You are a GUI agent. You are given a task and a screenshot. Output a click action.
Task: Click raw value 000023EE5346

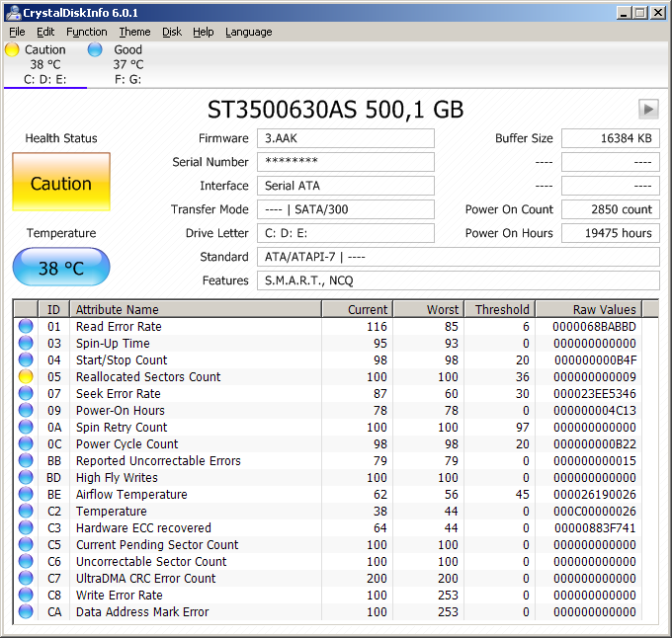click(595, 393)
